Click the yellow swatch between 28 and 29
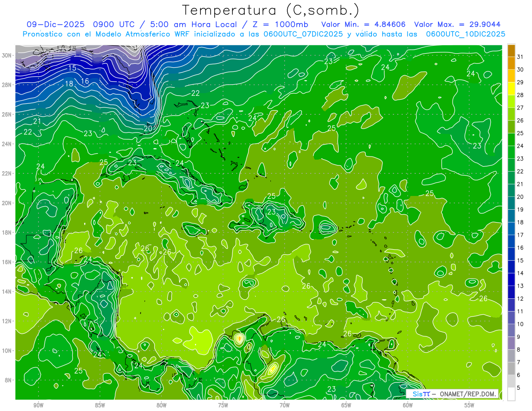The height and width of the screenshot is (411, 532). 511,89
